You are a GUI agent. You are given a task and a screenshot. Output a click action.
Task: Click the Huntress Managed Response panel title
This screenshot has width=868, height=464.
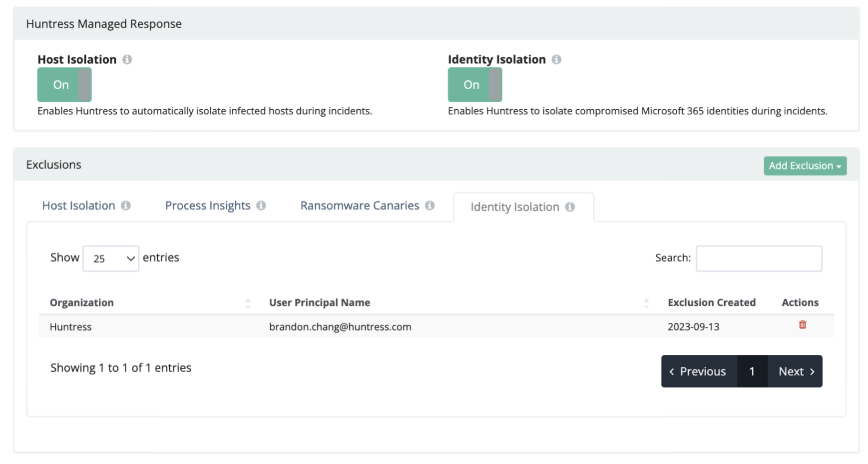(x=104, y=24)
